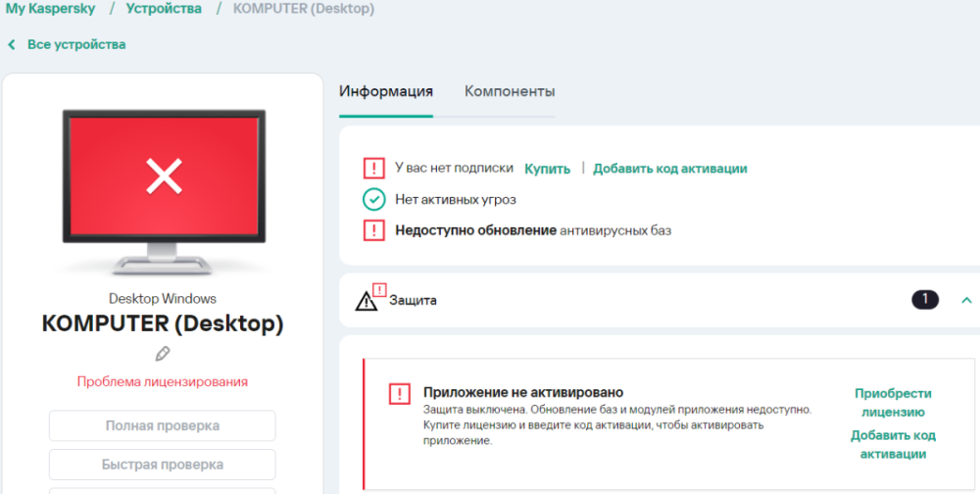Click the Приложение не активировано heading
980x494 pixels.
point(523,392)
